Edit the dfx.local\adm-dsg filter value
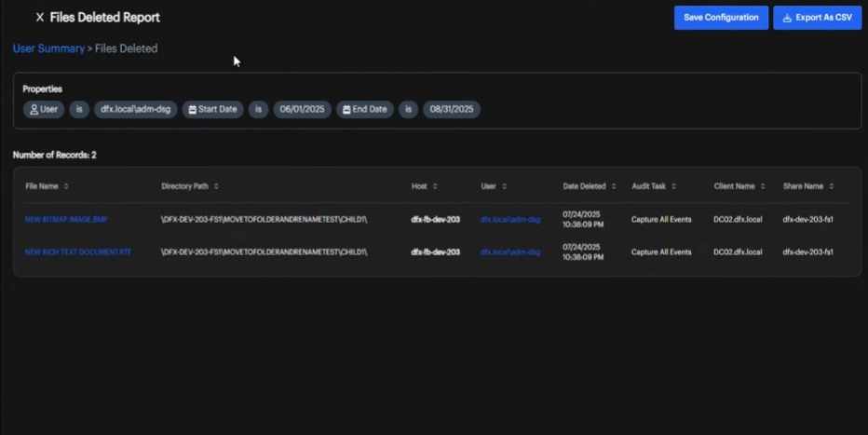 136,110
